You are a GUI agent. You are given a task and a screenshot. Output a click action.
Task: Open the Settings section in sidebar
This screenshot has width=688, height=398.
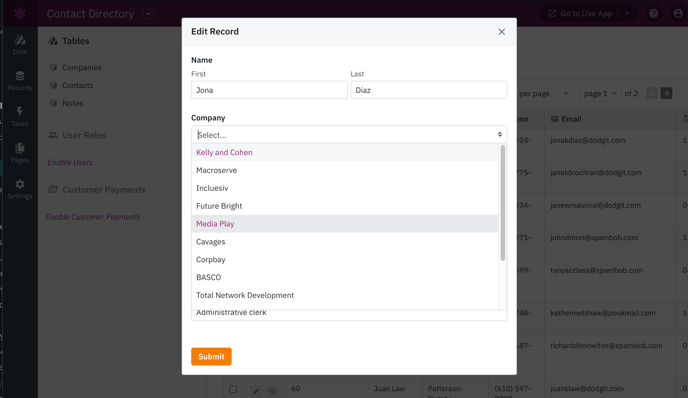(20, 190)
